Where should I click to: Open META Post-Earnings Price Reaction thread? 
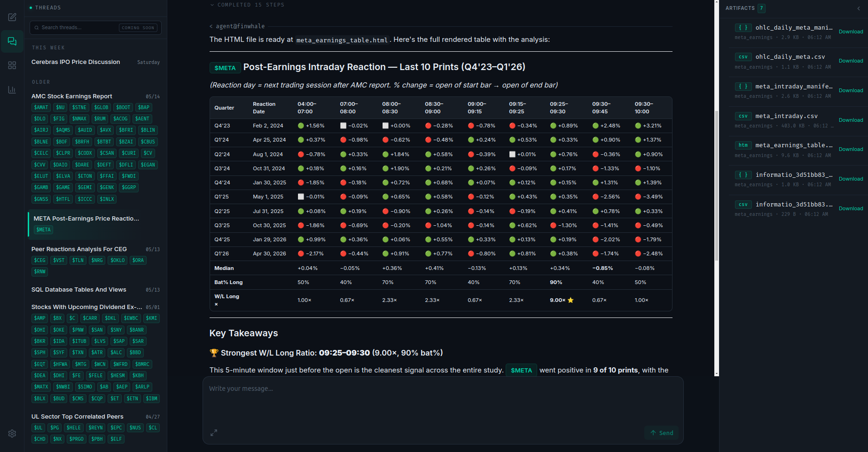pyautogui.click(x=86, y=219)
